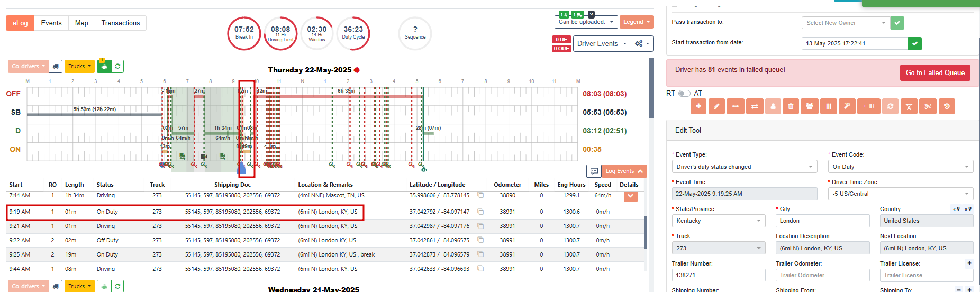Select the 9:19 AM On Duty log row
Image resolution: width=980 pixels, height=292 pixels.
point(325,212)
